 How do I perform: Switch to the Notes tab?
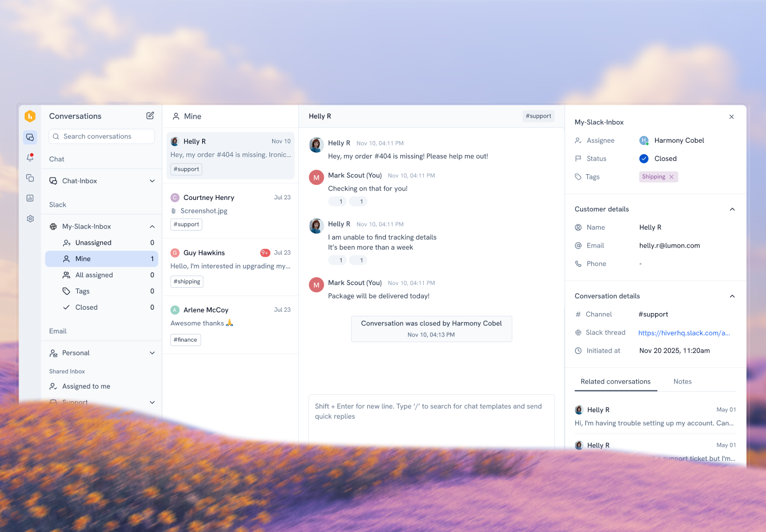683,382
